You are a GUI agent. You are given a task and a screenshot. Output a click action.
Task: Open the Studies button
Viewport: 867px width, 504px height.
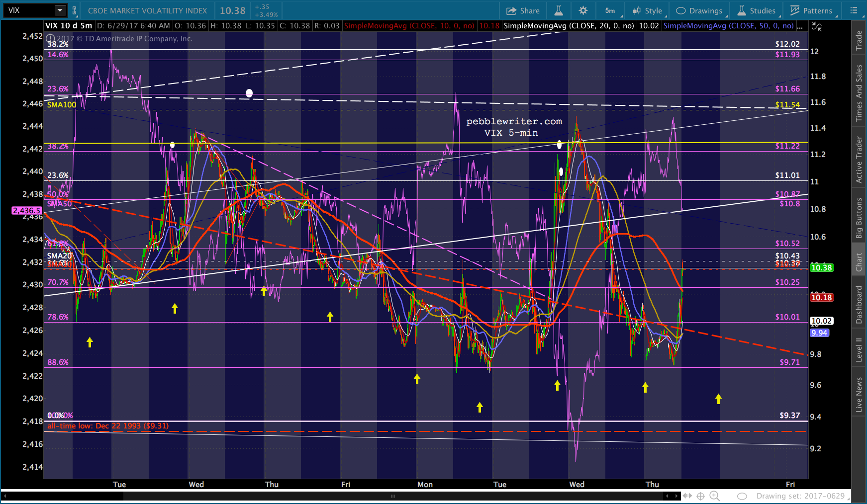point(757,10)
